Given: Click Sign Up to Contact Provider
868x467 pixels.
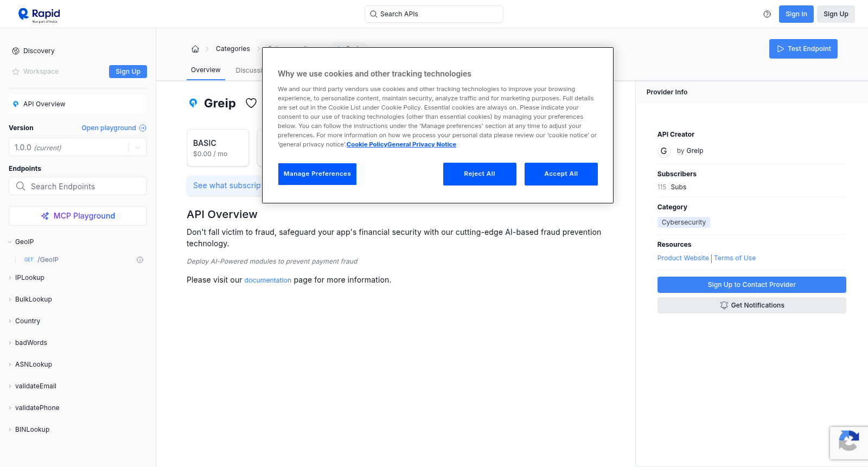Looking at the screenshot, I should (752, 285).
